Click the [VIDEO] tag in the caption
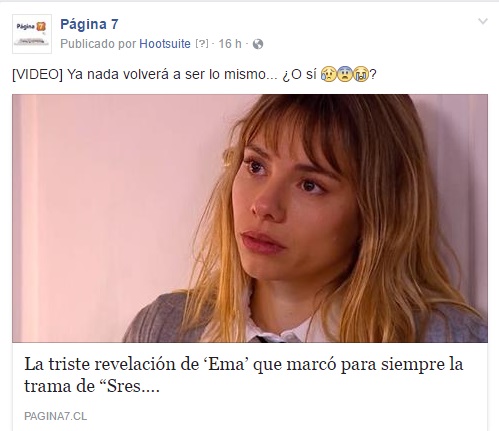The width and height of the screenshot is (499, 431). tap(37, 74)
